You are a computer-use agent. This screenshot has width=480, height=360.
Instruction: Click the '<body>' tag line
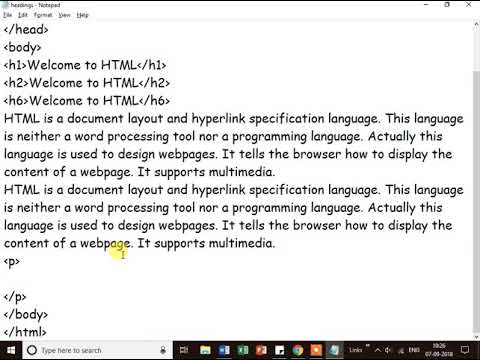(22, 47)
